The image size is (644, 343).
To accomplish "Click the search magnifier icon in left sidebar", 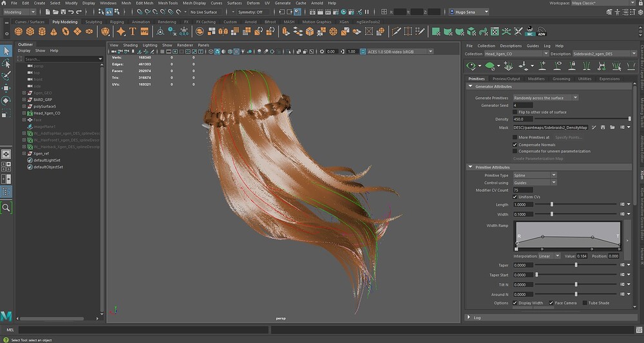I will coord(6,208).
